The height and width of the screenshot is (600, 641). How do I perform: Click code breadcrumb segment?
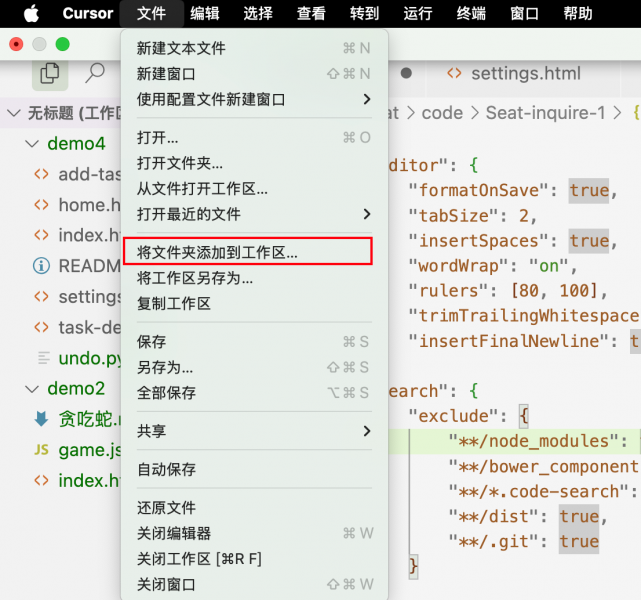coord(442,113)
